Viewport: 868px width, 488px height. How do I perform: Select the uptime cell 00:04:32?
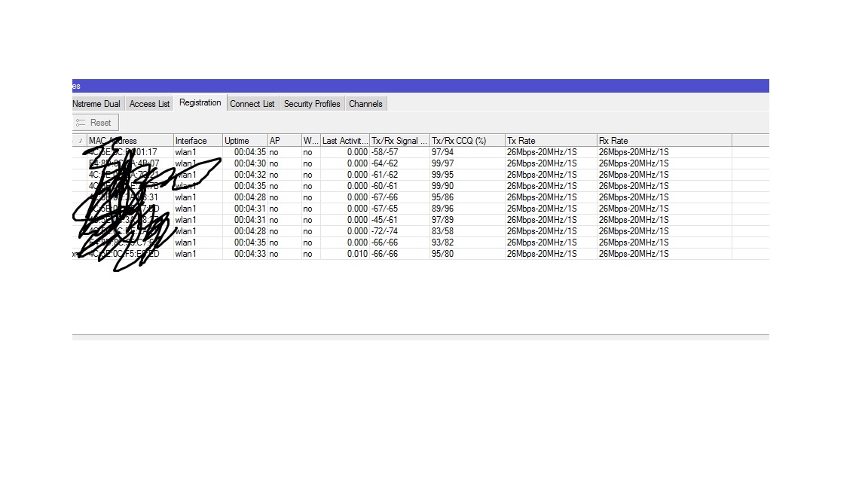point(249,175)
